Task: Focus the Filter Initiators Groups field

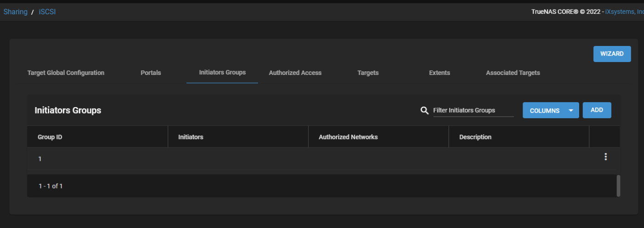Action: [473, 110]
